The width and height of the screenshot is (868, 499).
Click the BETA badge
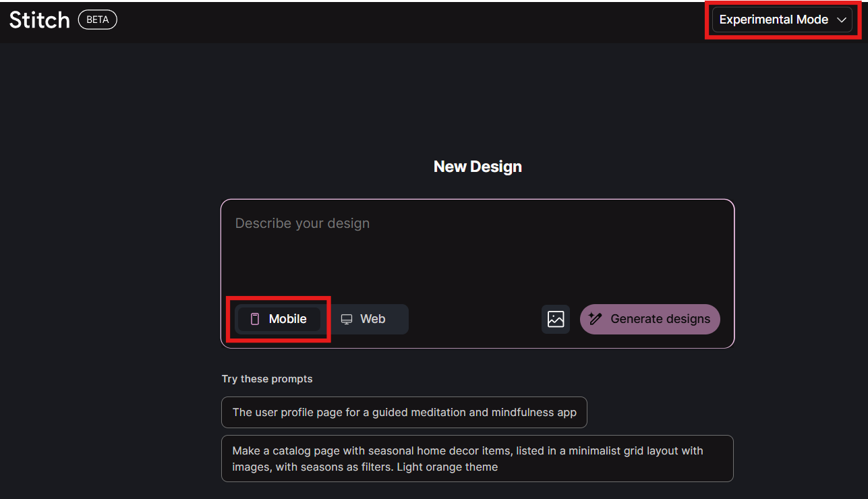(x=98, y=20)
